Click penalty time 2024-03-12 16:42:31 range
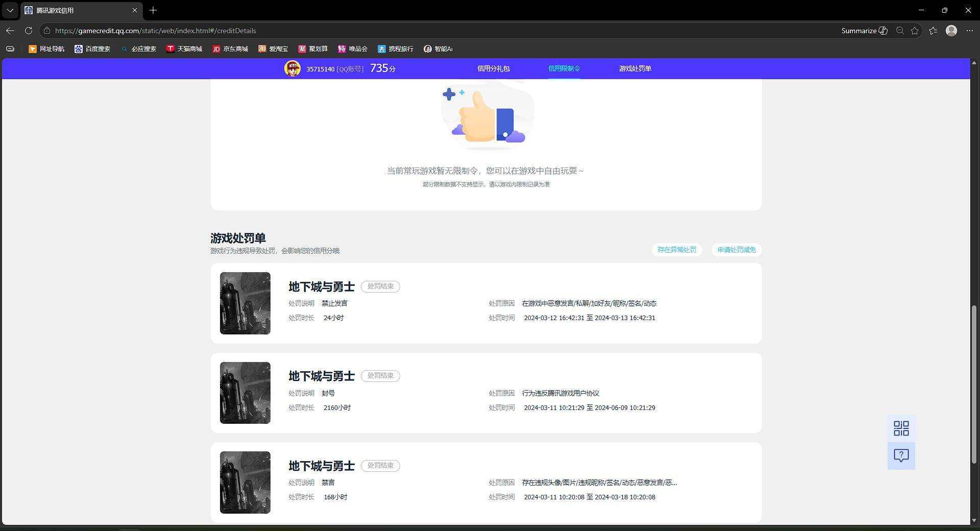The image size is (980, 531). click(x=590, y=318)
